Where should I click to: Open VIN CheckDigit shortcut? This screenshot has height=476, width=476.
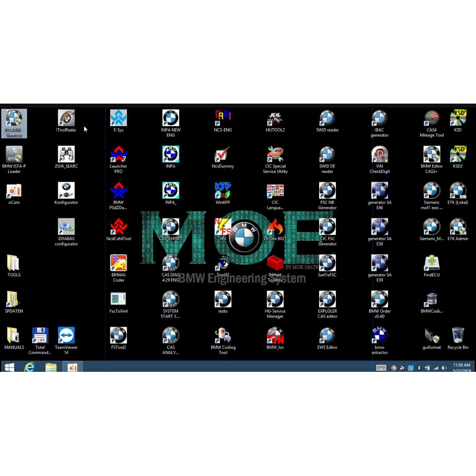[x=380, y=160]
